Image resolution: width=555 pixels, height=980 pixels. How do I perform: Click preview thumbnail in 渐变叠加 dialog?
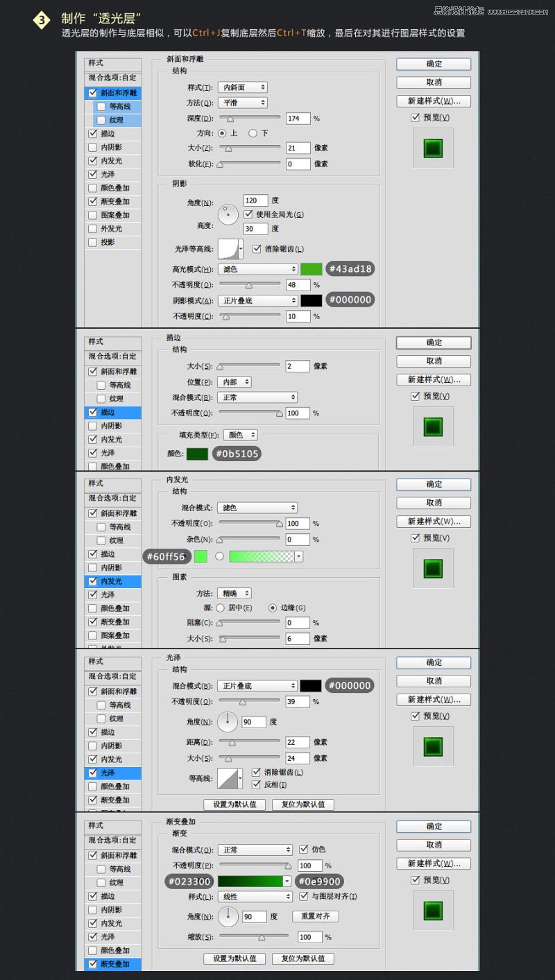point(434,911)
